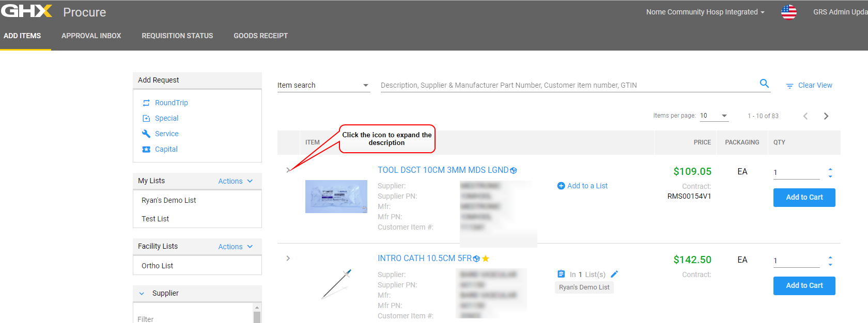Click the Capital link
868x323 pixels.
click(166, 149)
